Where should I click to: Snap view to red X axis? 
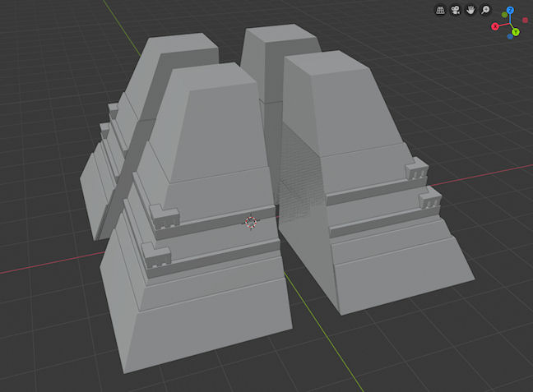click(x=496, y=26)
